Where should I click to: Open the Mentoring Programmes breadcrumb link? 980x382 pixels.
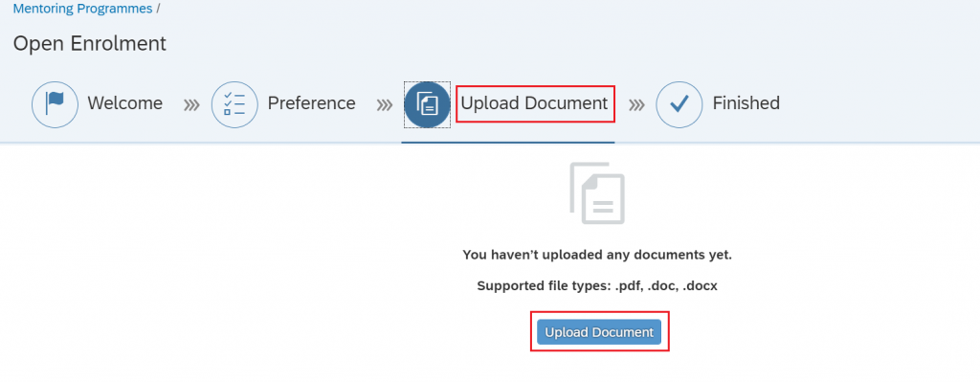82,9
